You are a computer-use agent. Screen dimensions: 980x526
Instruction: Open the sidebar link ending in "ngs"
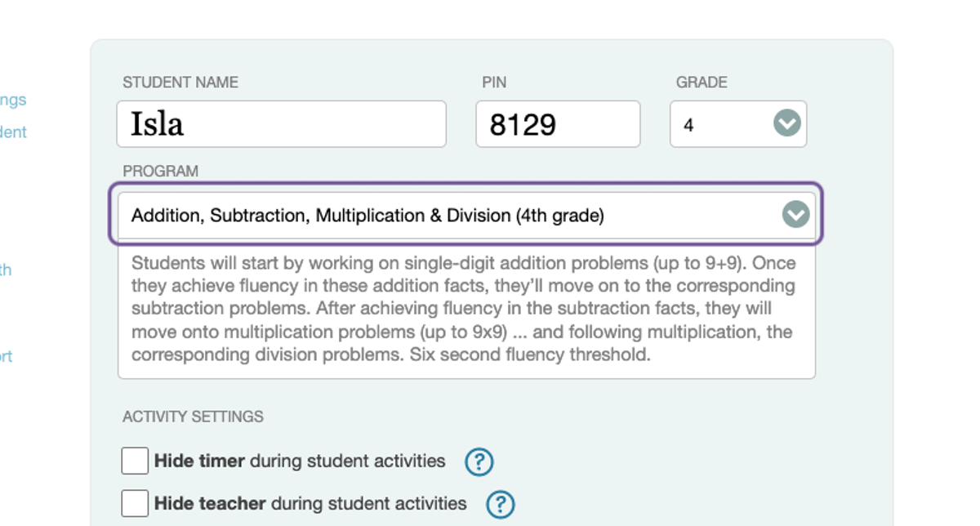13,100
